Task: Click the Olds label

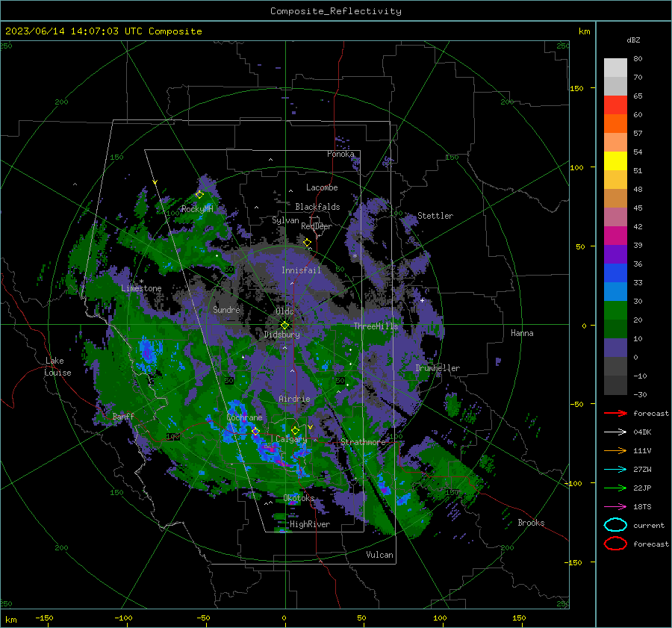Action: point(284,311)
